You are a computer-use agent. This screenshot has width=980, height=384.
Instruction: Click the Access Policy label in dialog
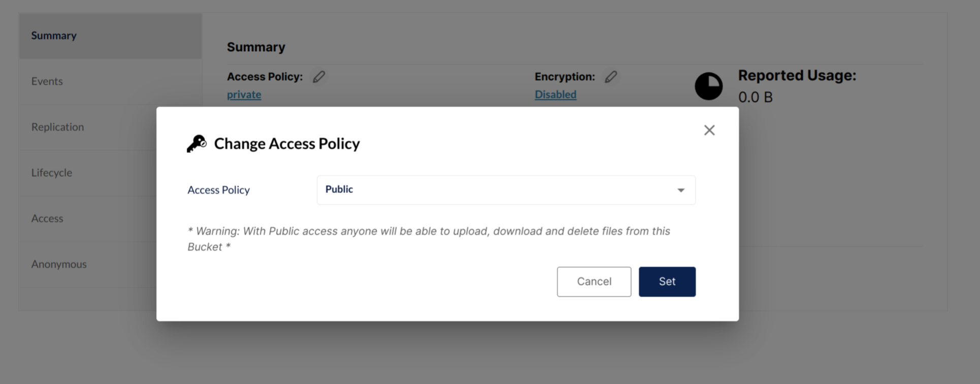coord(218,190)
